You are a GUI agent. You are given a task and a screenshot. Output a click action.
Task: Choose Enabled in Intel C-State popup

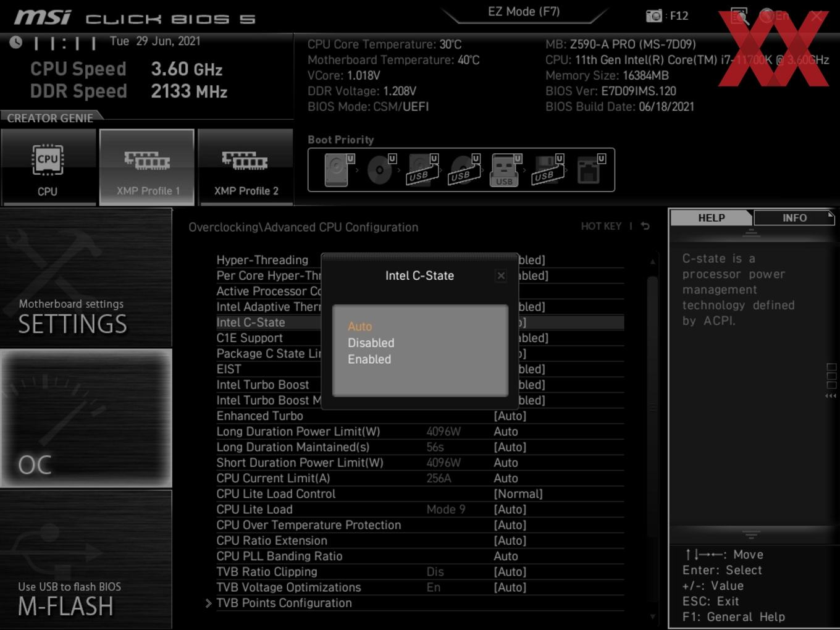coord(369,359)
